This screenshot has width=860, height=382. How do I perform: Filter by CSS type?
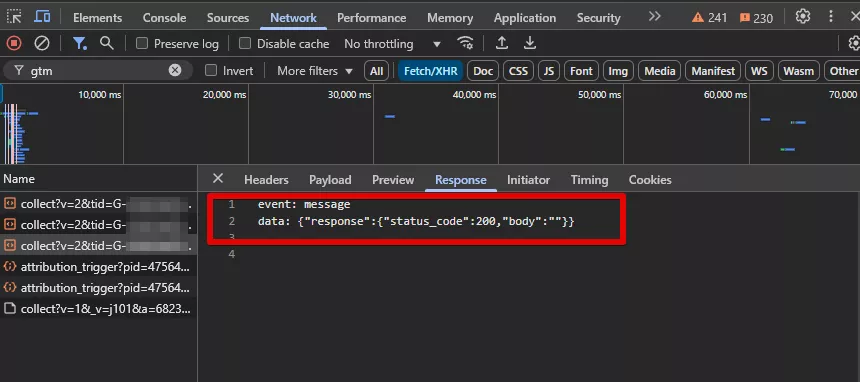click(518, 71)
